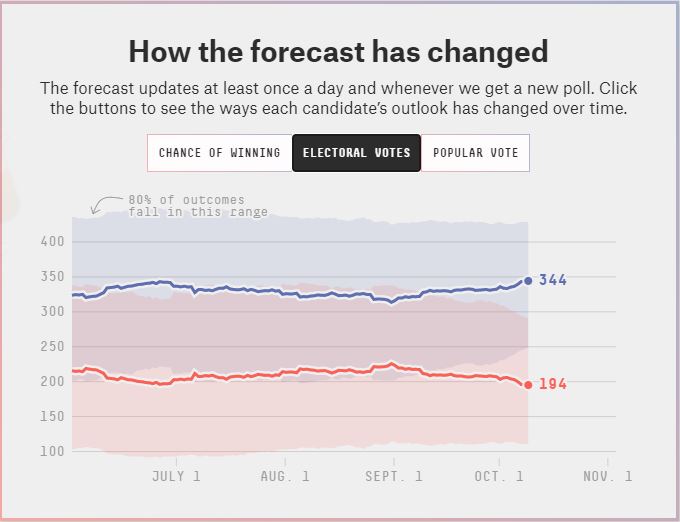680x522 pixels.
Task: Click the curved arrow annotation icon
Action: coord(100,205)
